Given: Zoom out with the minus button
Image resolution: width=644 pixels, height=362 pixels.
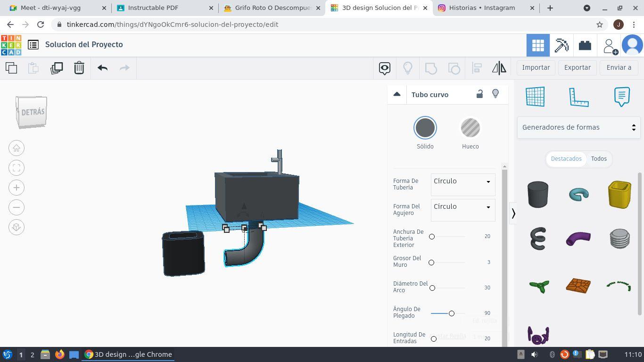Looking at the screenshot, I should point(17,207).
